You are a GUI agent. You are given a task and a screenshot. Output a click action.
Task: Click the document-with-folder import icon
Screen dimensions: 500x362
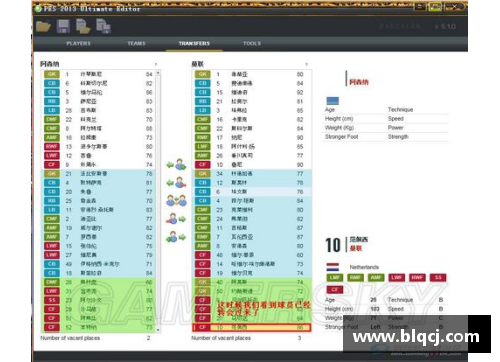[x=83, y=26]
